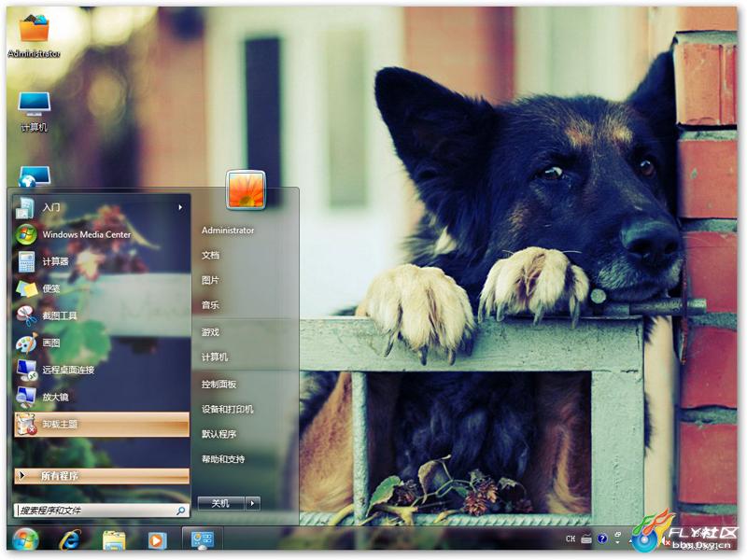Open 图片 pictures library
The image size is (747, 560).
[210, 280]
